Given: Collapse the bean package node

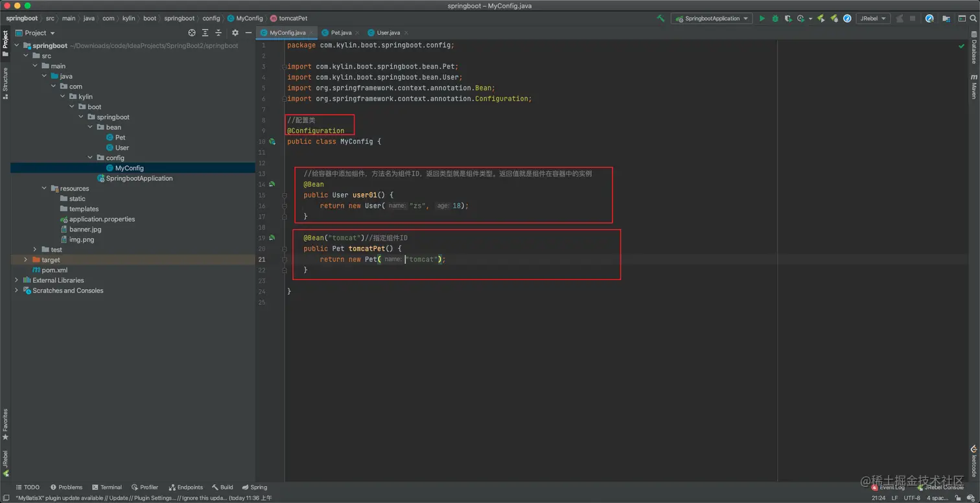Looking at the screenshot, I should point(89,127).
